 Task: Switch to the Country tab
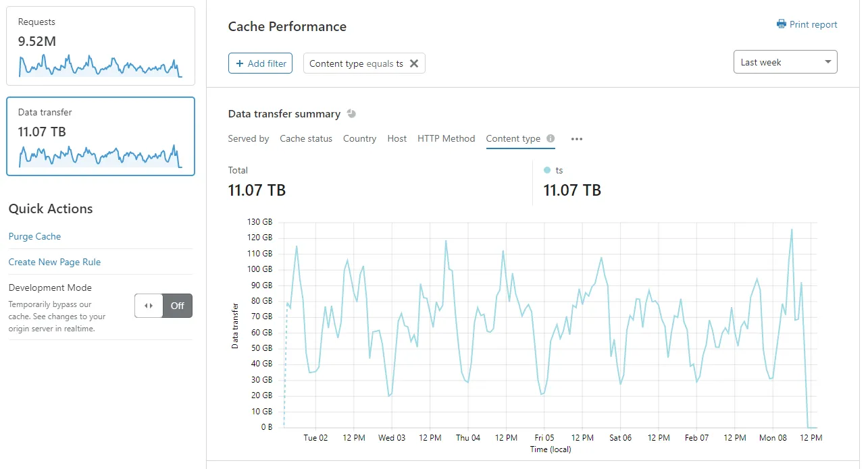[359, 138]
